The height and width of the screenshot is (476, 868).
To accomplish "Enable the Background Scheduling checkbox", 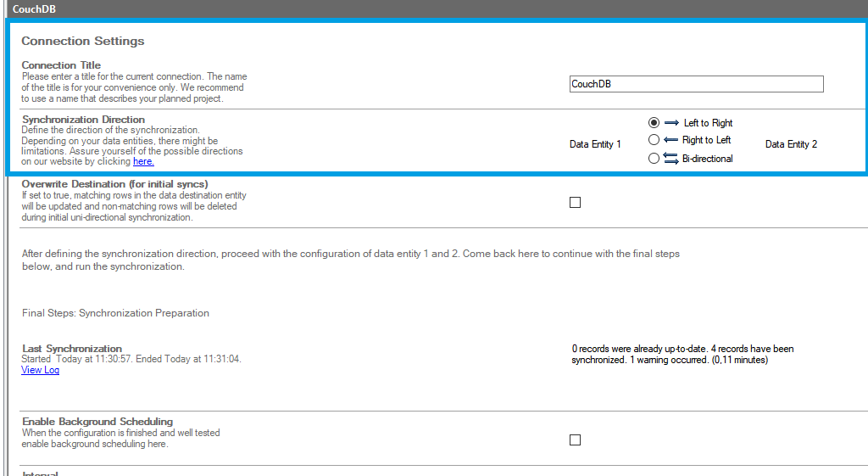I will tap(576, 440).
